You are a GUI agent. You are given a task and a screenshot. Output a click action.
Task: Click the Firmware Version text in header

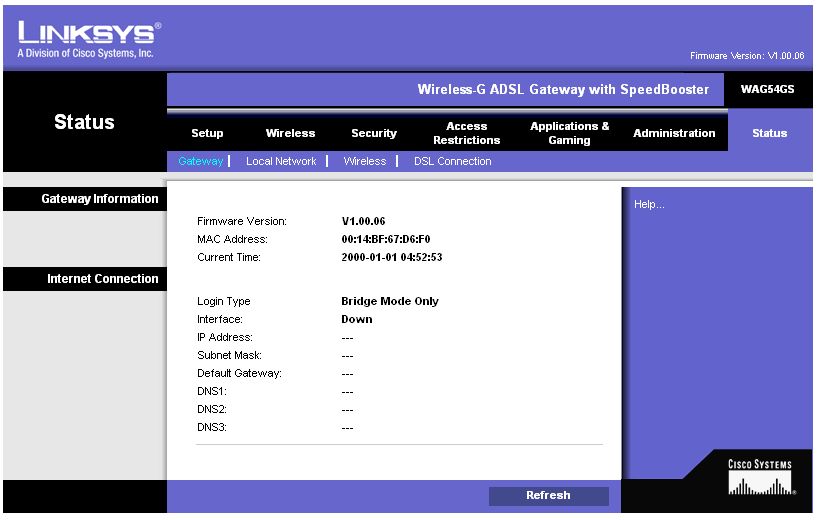747,56
